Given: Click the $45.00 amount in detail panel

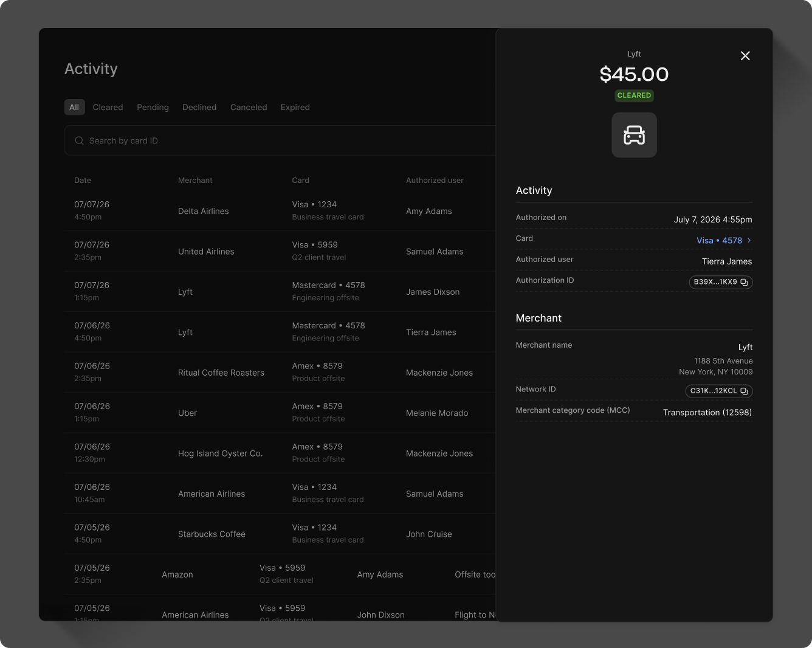Looking at the screenshot, I should click(634, 74).
